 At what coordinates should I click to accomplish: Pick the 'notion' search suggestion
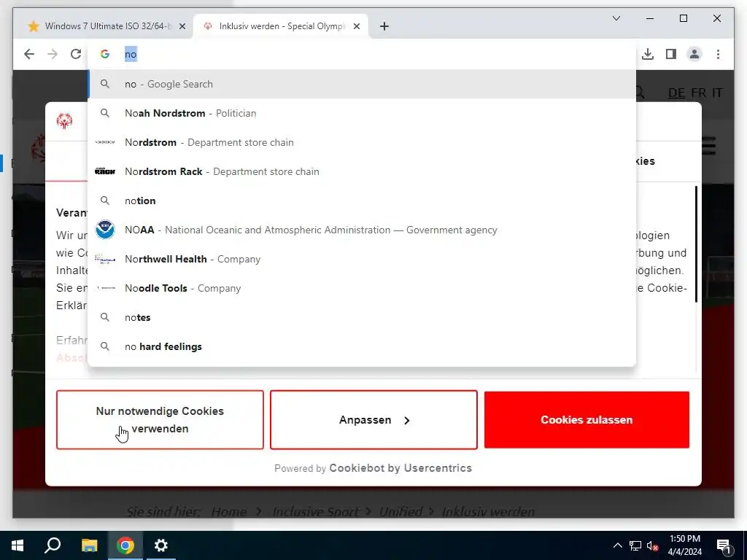(x=362, y=201)
